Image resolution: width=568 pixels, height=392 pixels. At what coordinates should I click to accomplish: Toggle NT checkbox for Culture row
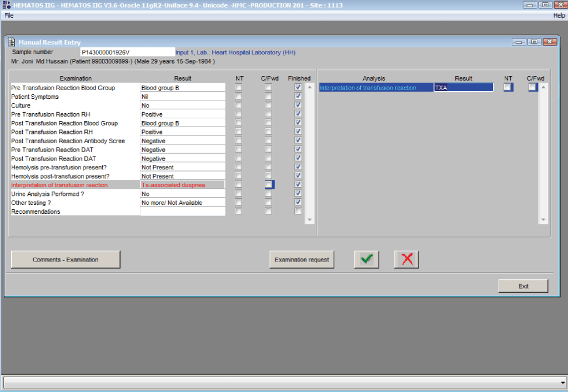tap(239, 105)
